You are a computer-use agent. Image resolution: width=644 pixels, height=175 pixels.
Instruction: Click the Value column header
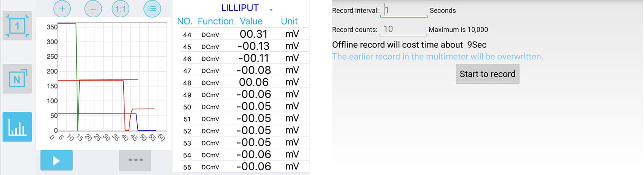coord(251,21)
